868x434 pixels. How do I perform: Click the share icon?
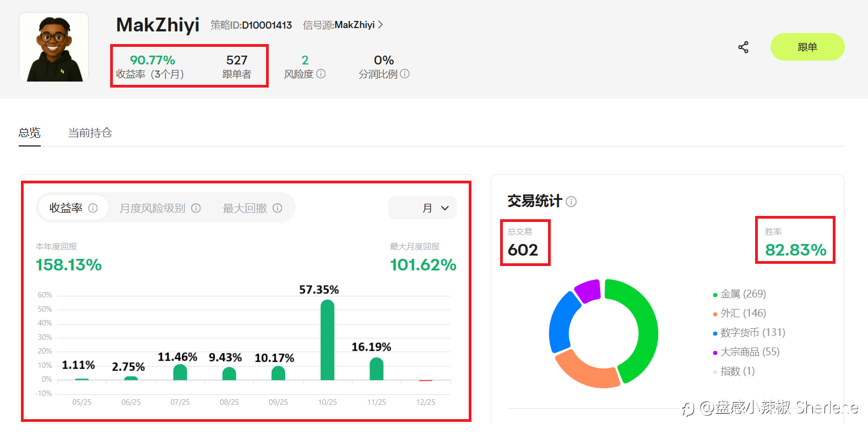pos(744,47)
